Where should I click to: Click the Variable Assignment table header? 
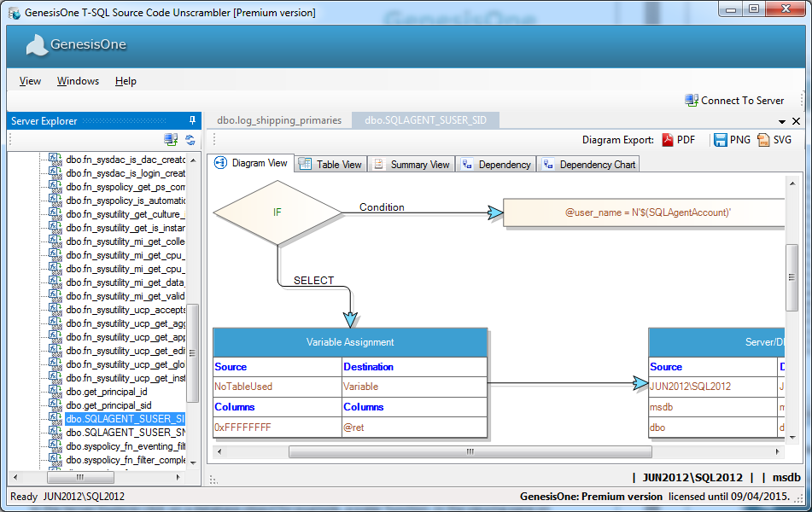point(350,342)
